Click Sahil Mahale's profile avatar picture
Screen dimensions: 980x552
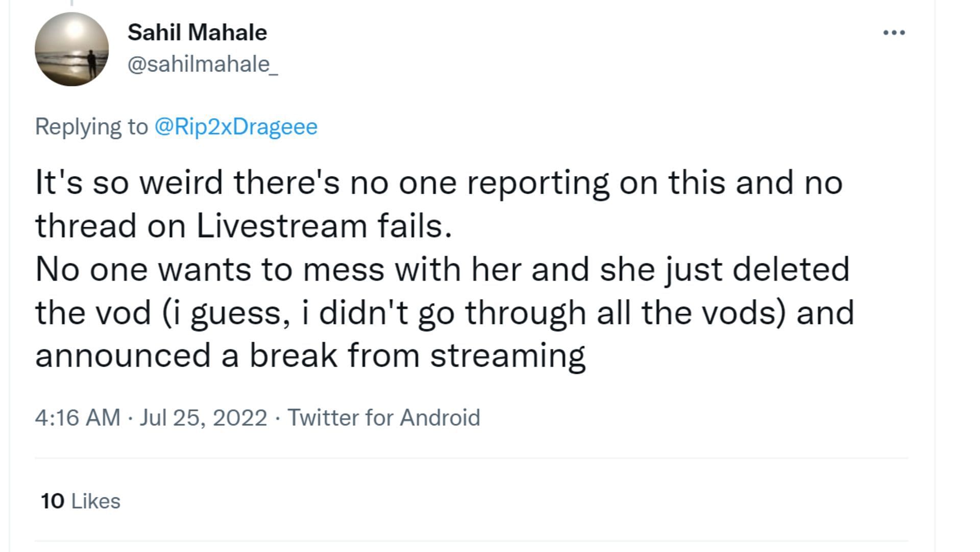(71, 50)
